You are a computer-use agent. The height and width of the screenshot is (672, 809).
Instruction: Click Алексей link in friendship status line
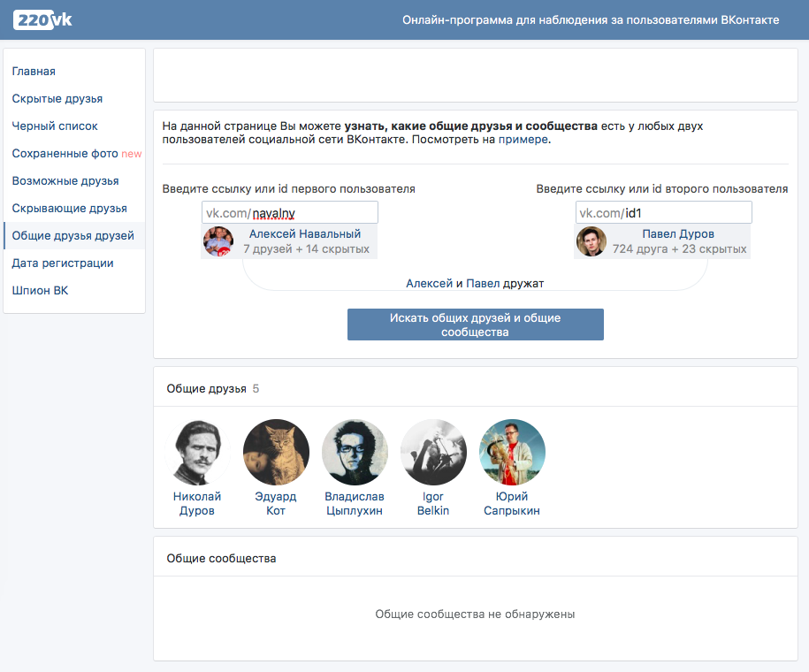[430, 283]
